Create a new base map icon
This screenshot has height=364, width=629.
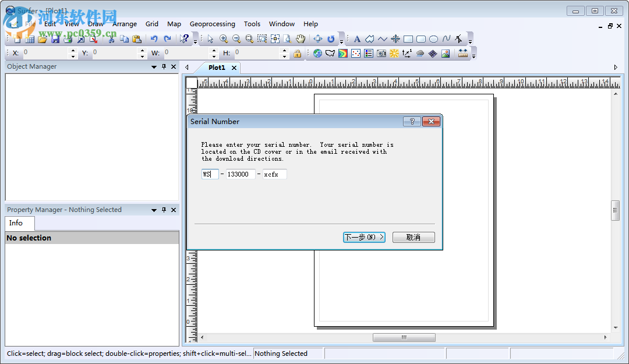(330, 54)
